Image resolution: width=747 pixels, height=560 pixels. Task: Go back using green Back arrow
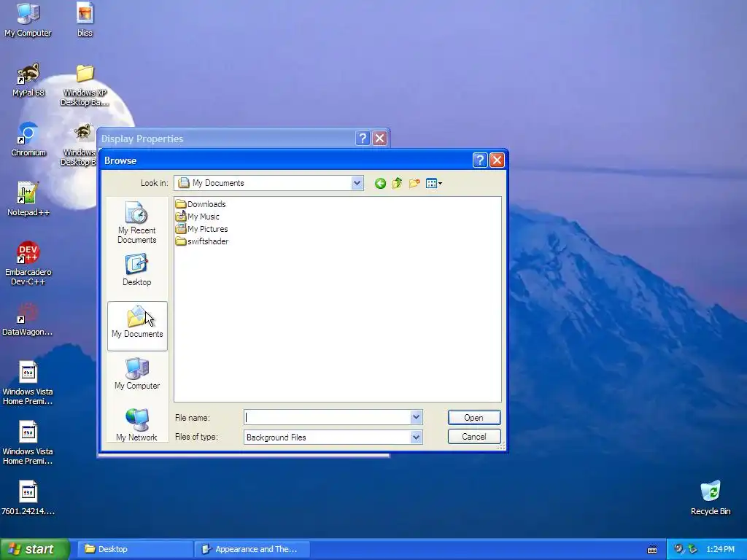click(x=379, y=183)
